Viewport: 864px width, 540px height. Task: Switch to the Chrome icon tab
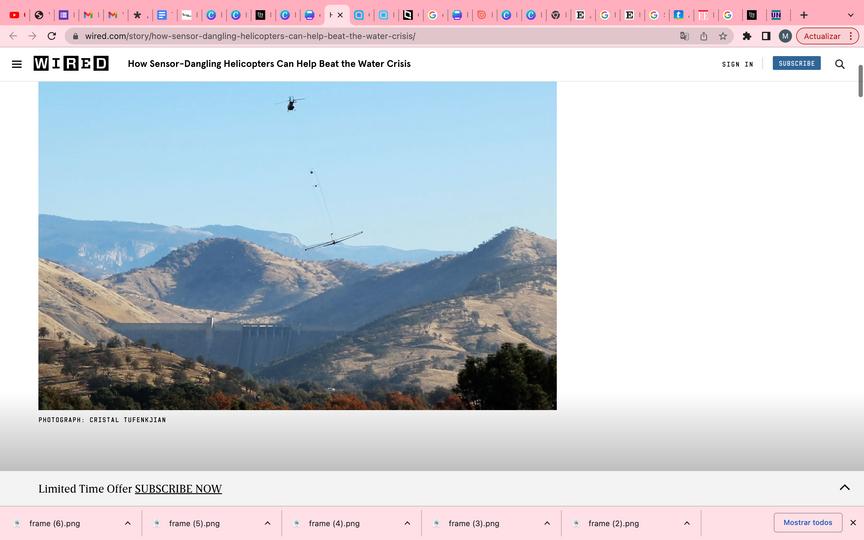555,15
